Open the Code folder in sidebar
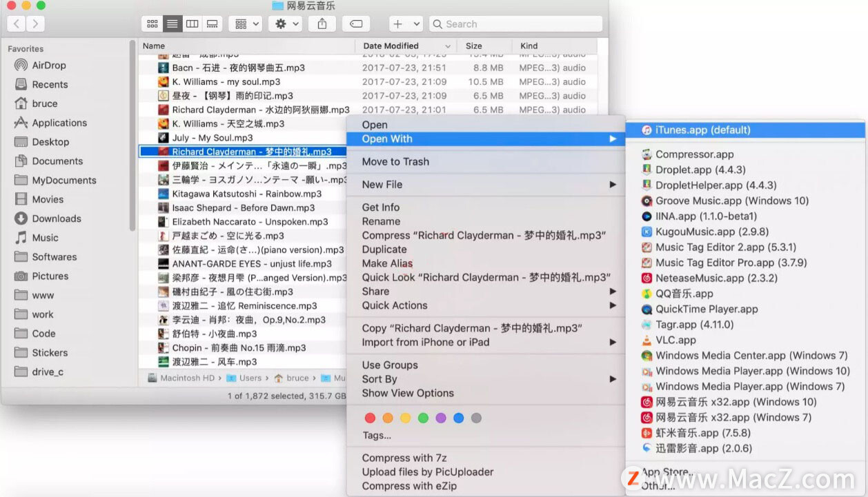 [x=43, y=334]
